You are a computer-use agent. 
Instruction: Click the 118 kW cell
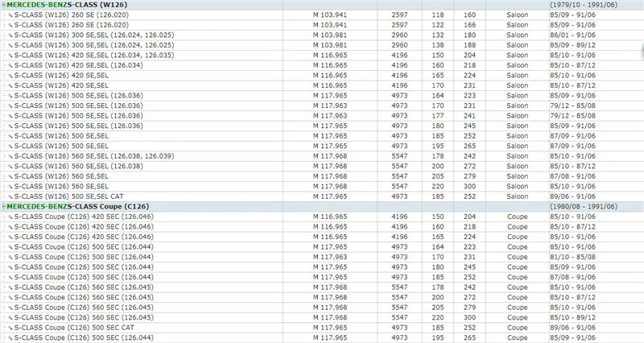438,14
